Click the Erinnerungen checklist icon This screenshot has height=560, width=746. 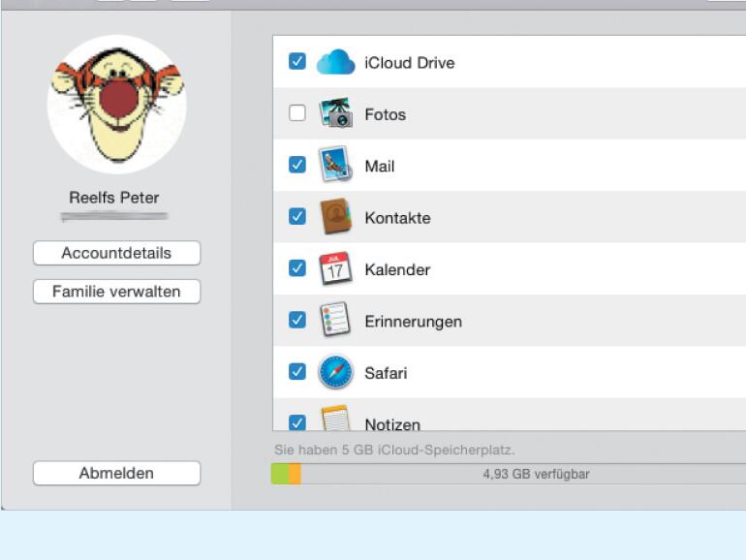pyautogui.click(x=335, y=320)
